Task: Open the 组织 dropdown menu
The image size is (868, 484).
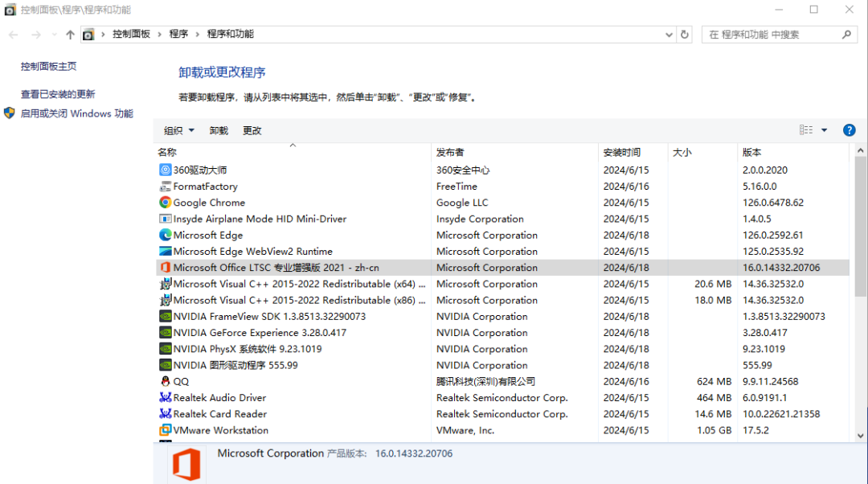Action: 178,131
